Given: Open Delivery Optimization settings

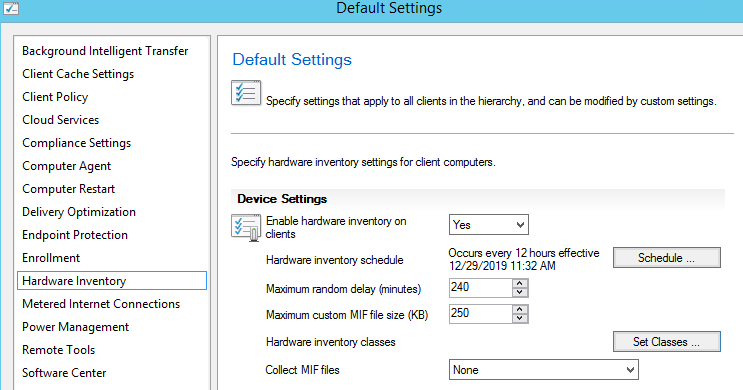Looking at the screenshot, I should click(x=79, y=212).
